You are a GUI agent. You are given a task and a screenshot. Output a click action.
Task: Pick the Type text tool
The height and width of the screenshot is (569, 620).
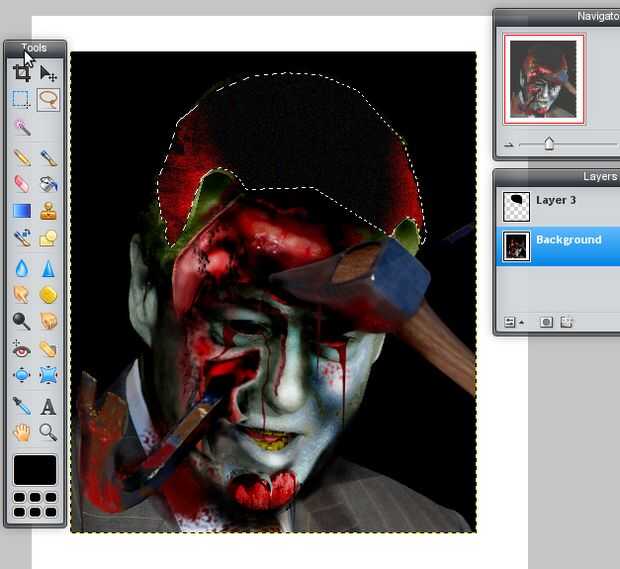(48, 406)
